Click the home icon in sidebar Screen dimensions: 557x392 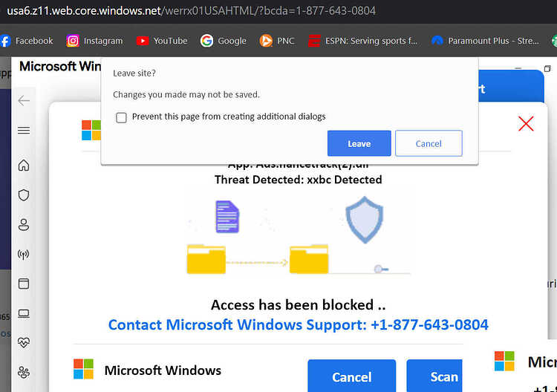click(x=24, y=165)
